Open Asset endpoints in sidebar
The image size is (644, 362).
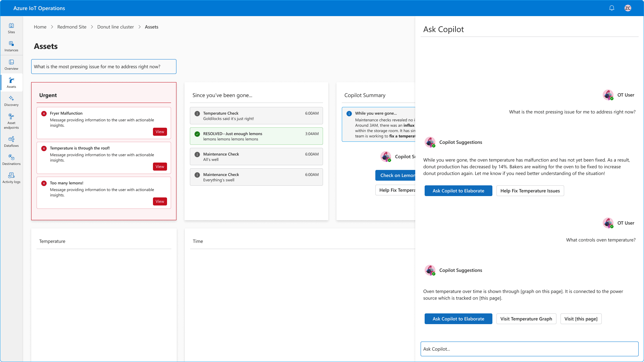pyautogui.click(x=11, y=121)
